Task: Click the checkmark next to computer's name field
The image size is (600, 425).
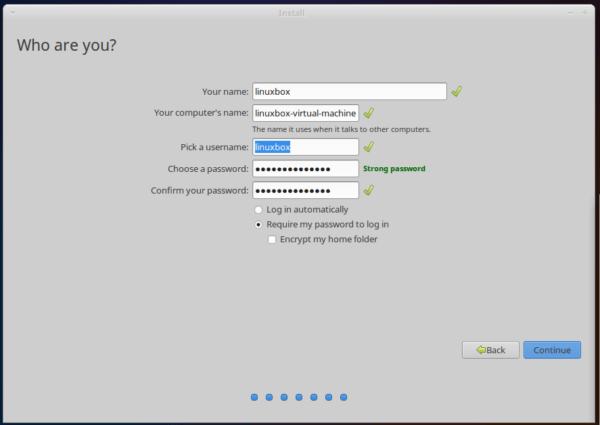Action: click(368, 113)
